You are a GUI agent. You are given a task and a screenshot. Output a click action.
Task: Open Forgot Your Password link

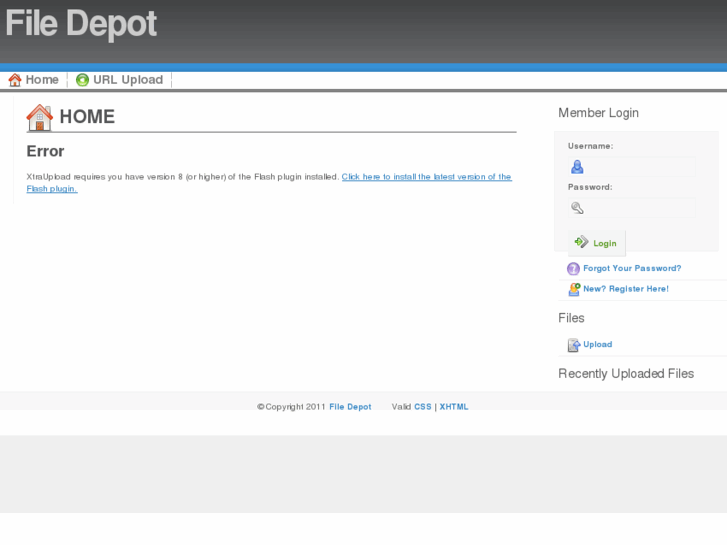(x=632, y=268)
